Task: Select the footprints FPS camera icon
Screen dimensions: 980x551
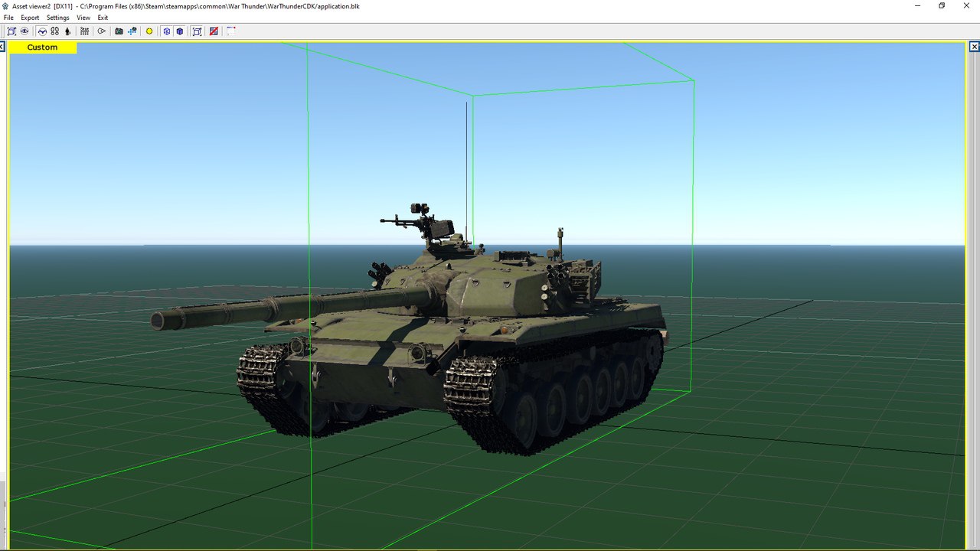Action: click(x=54, y=31)
